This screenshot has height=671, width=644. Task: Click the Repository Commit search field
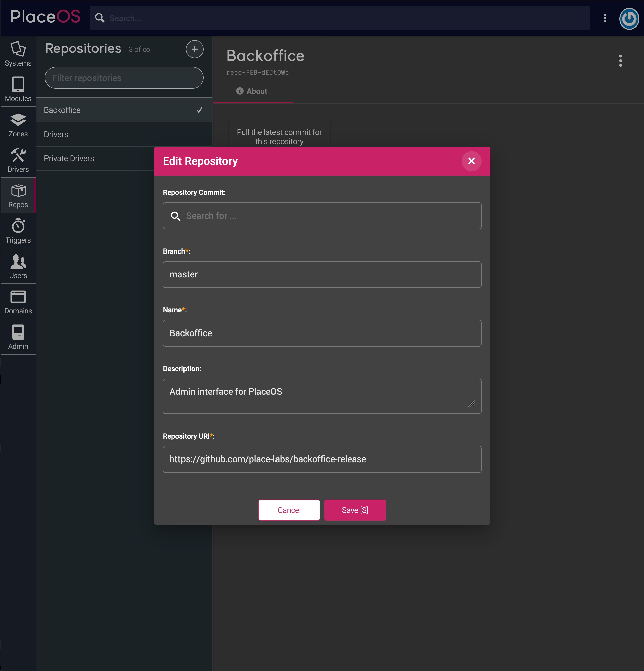[x=322, y=216]
